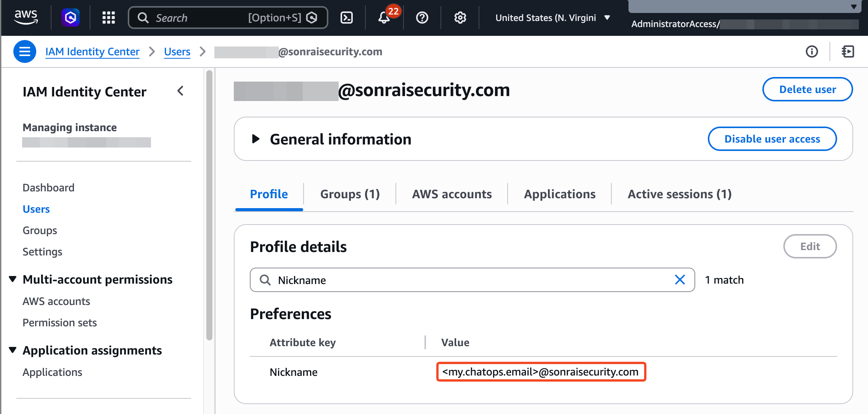
Task: Switch to Active sessions (1) tab
Action: click(680, 194)
